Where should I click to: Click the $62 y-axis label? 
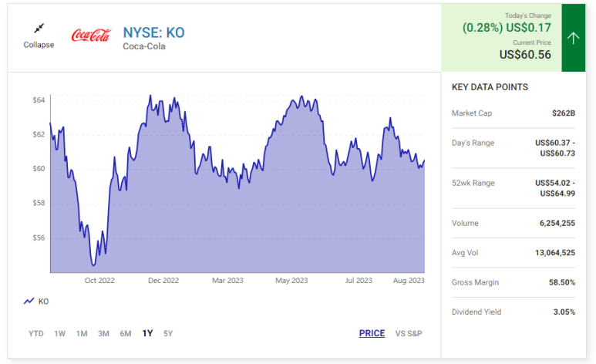pyautogui.click(x=39, y=134)
